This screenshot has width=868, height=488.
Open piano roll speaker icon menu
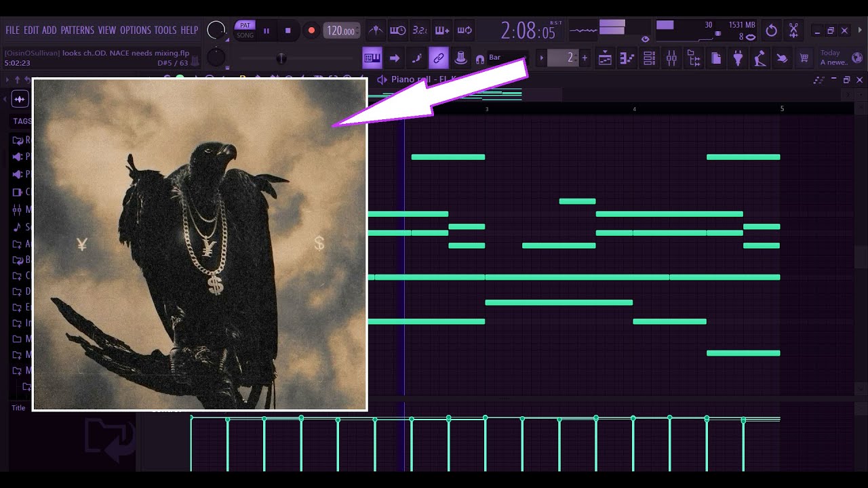(382, 80)
